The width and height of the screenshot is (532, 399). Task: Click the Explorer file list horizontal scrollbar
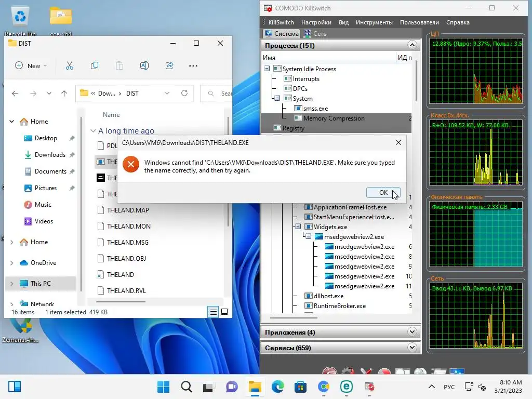click(x=121, y=302)
